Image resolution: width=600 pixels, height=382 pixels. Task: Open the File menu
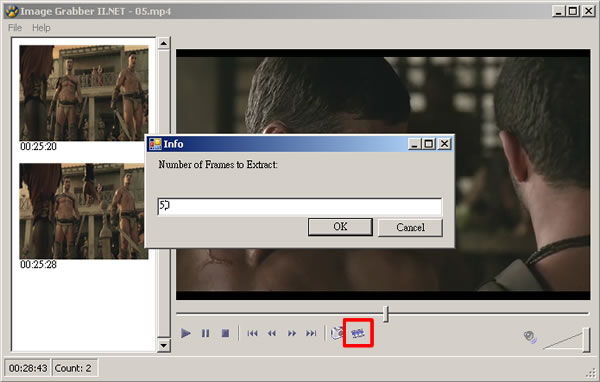pyautogui.click(x=15, y=28)
